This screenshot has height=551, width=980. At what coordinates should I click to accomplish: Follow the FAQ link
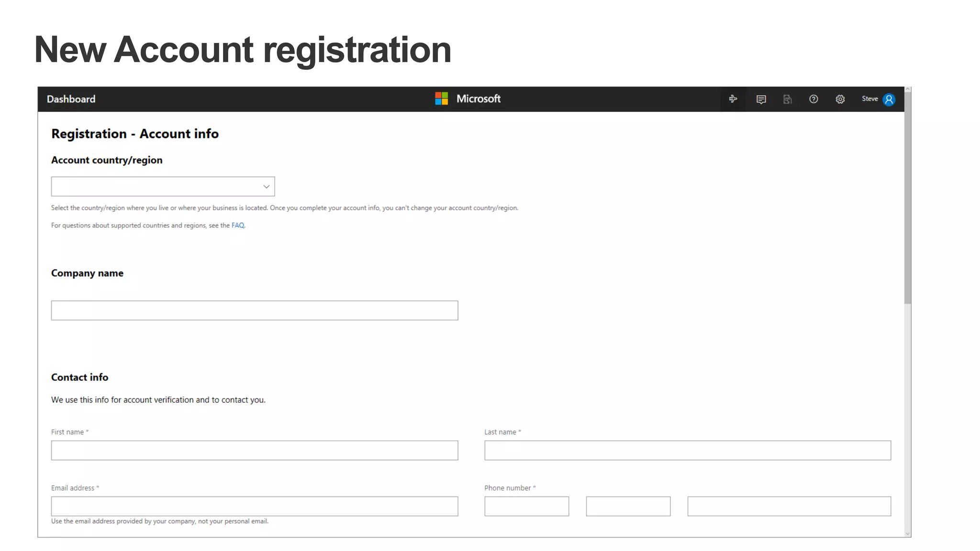point(238,225)
